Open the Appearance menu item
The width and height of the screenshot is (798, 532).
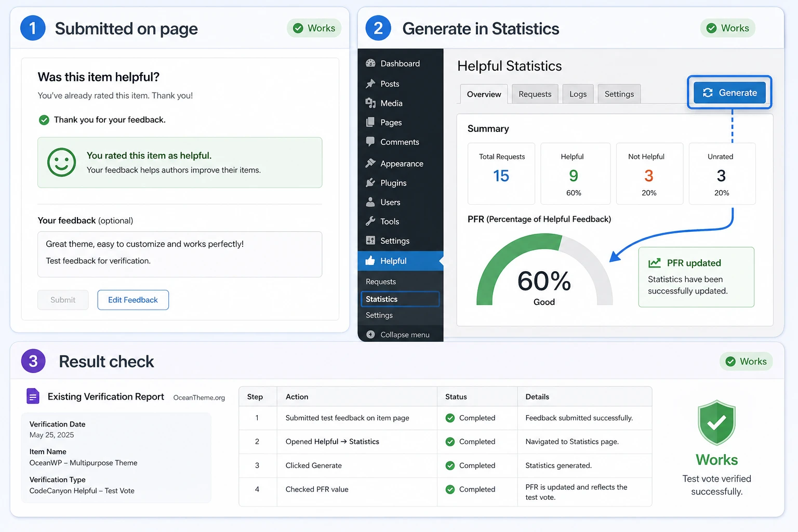click(x=400, y=163)
